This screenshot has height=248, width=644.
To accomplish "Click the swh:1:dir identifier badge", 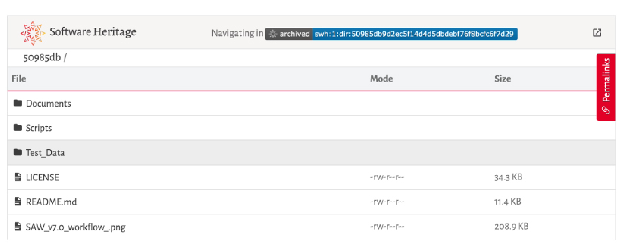I will click(414, 34).
